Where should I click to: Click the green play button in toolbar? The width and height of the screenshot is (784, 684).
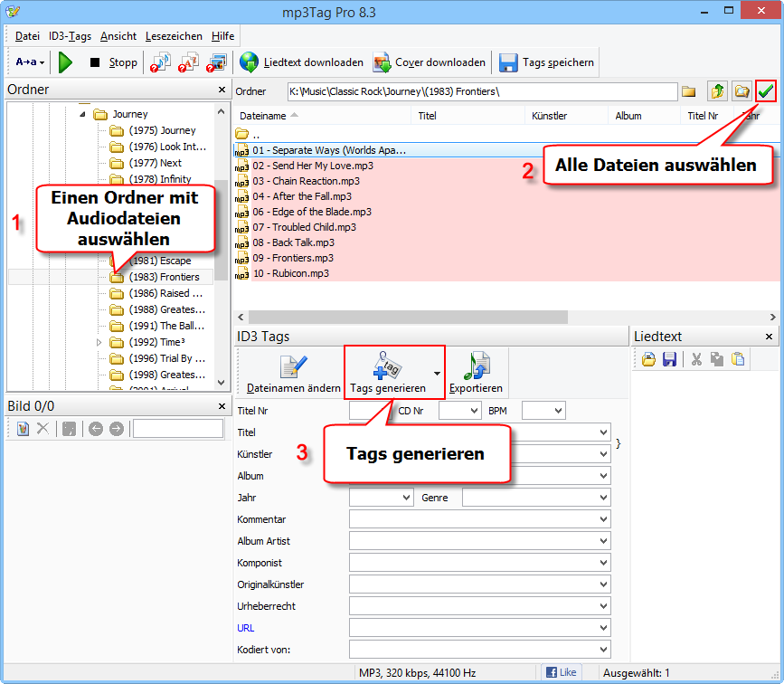[x=65, y=62]
